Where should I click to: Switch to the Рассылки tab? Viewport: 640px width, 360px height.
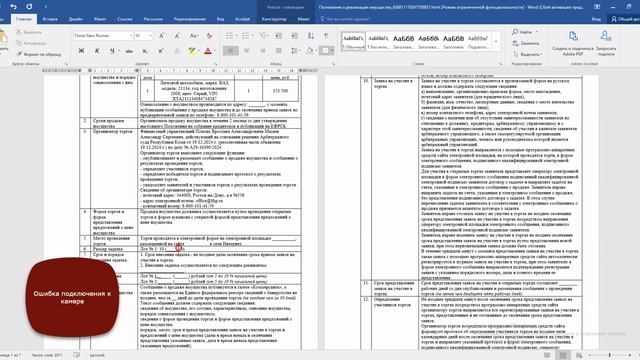pyautogui.click(x=153, y=19)
